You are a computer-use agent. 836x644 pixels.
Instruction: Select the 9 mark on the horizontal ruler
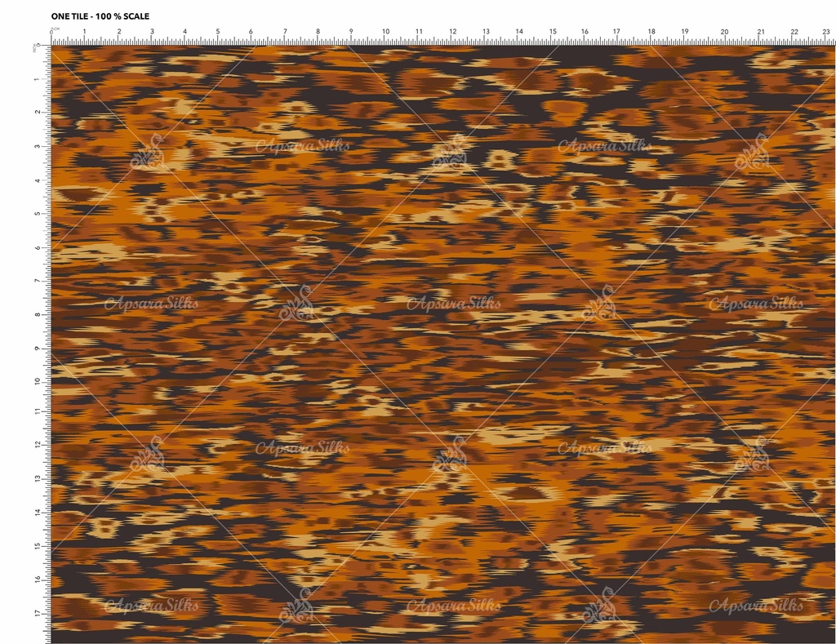[351, 32]
